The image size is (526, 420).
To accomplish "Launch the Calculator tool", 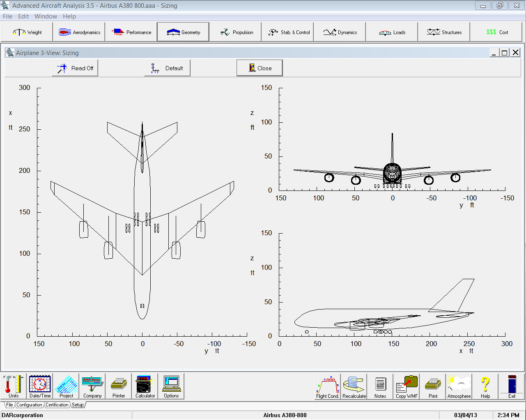I will 145,386.
